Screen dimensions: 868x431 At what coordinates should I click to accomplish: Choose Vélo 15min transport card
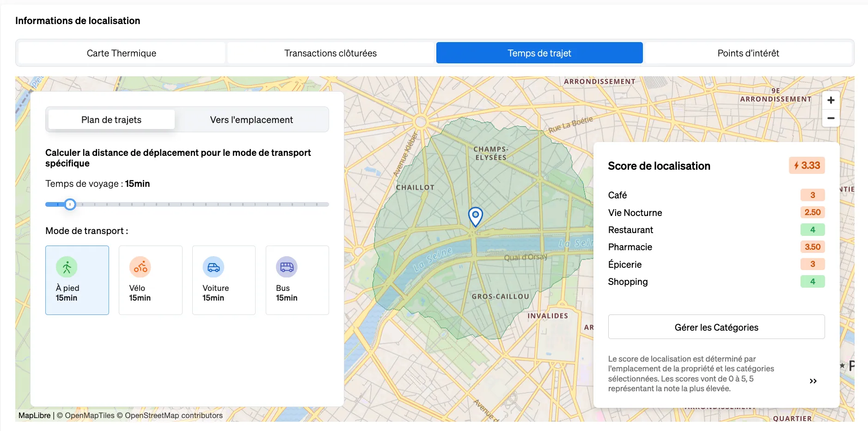point(151,280)
